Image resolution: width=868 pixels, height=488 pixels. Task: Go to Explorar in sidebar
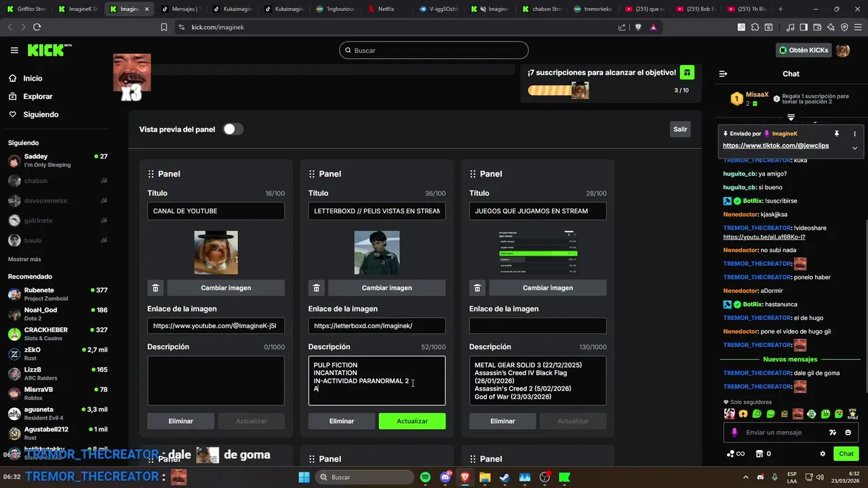31,96
